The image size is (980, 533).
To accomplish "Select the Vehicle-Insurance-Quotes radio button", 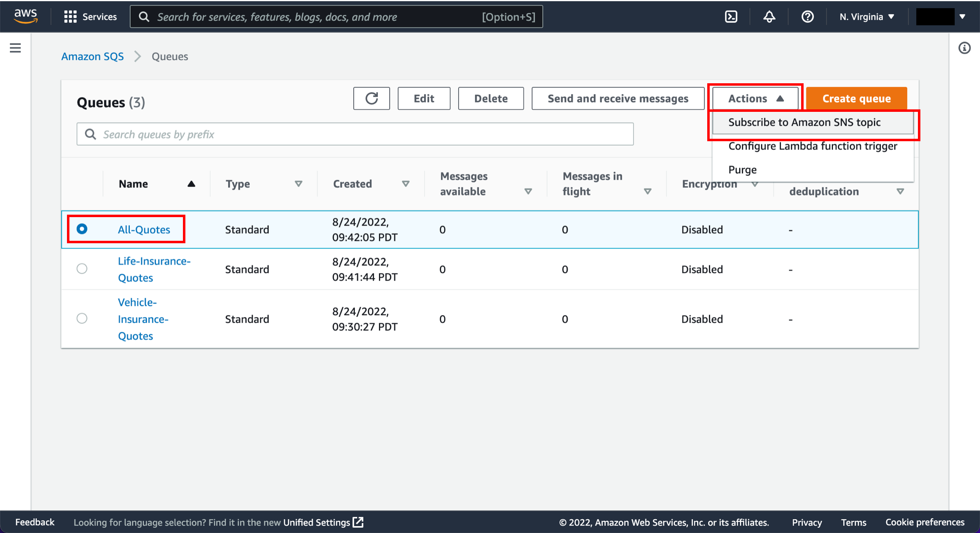I will pyautogui.click(x=82, y=319).
